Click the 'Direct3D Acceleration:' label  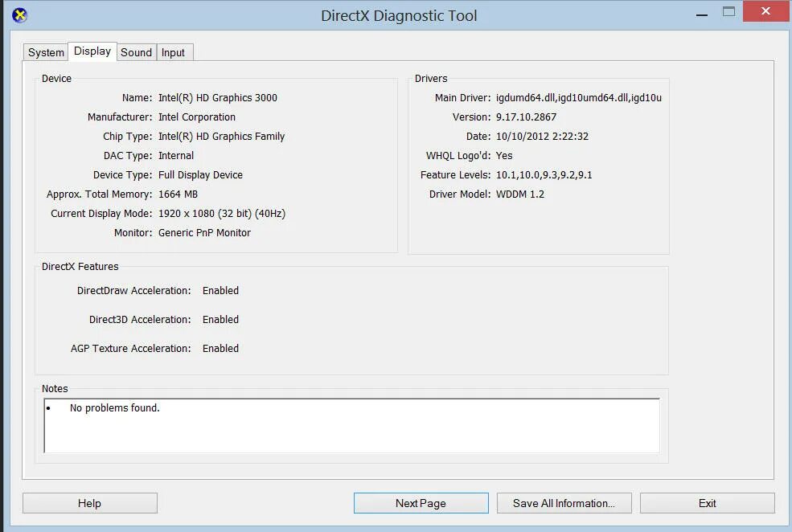click(140, 320)
